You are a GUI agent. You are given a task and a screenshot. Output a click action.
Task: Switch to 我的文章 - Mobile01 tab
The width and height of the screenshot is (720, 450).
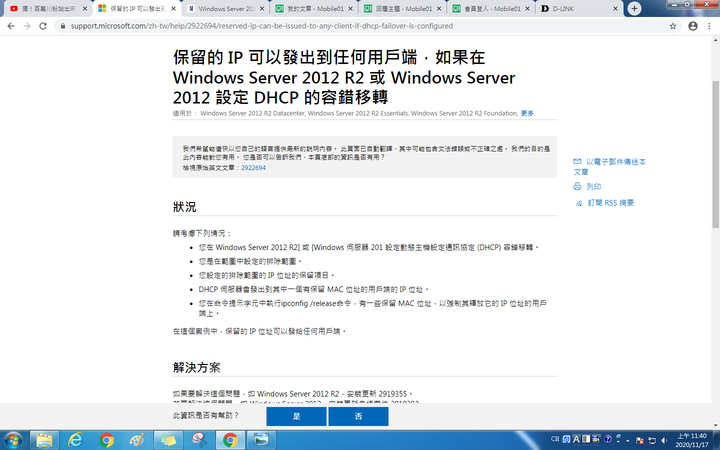(x=315, y=8)
